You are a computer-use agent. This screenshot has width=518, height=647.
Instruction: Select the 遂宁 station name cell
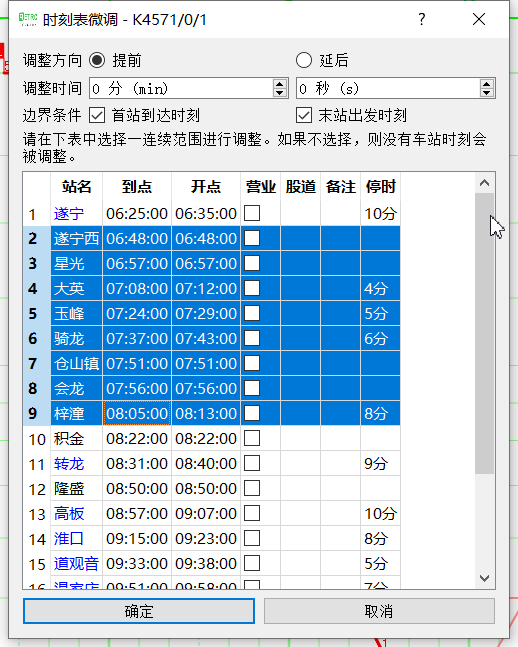click(76, 213)
